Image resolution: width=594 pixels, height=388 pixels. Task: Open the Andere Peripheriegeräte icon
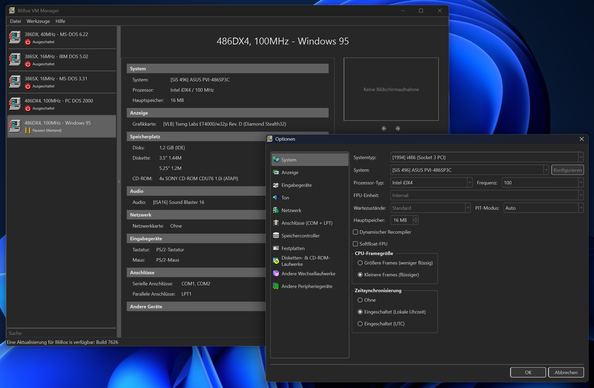(x=276, y=286)
